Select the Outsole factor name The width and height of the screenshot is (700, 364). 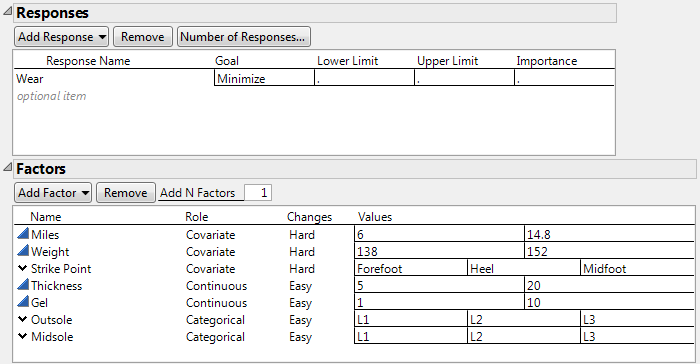(x=51, y=319)
